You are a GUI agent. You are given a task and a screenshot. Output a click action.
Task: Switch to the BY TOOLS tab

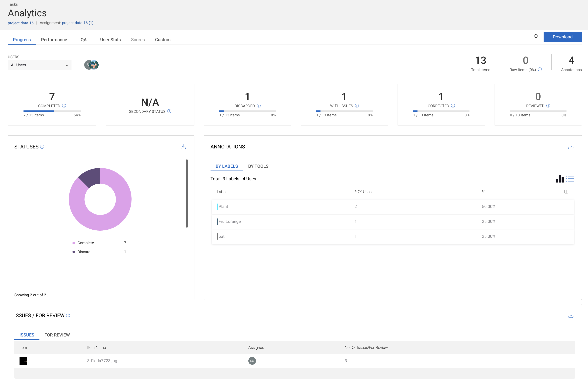[x=258, y=166]
